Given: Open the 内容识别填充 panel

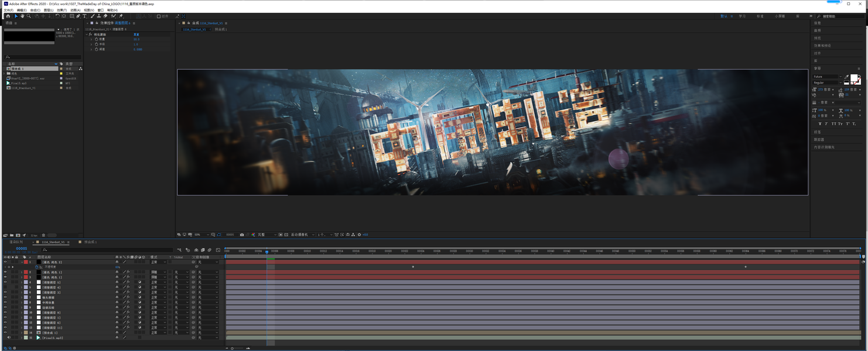Looking at the screenshot, I should (x=824, y=147).
